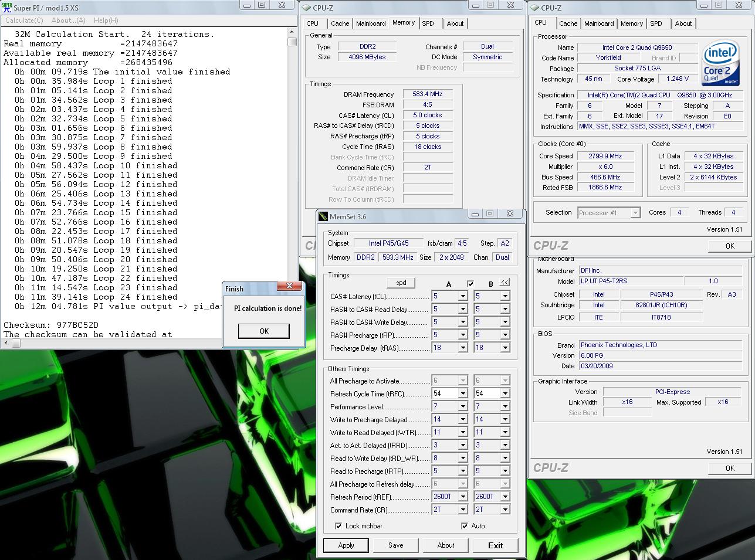Viewport: 755px width, 560px height.
Task: Click OK in PI calculation done dialog
Action: coord(264,331)
